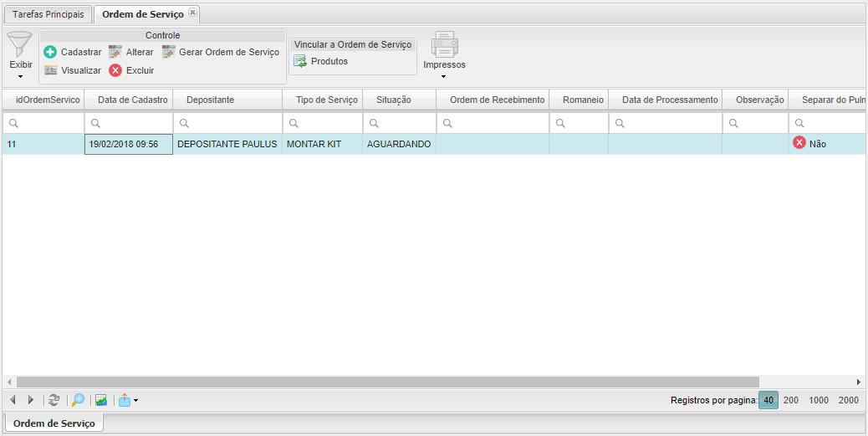Click the scrollbar left arrow
Viewport: 868px width, 436px height.
pos(9,382)
